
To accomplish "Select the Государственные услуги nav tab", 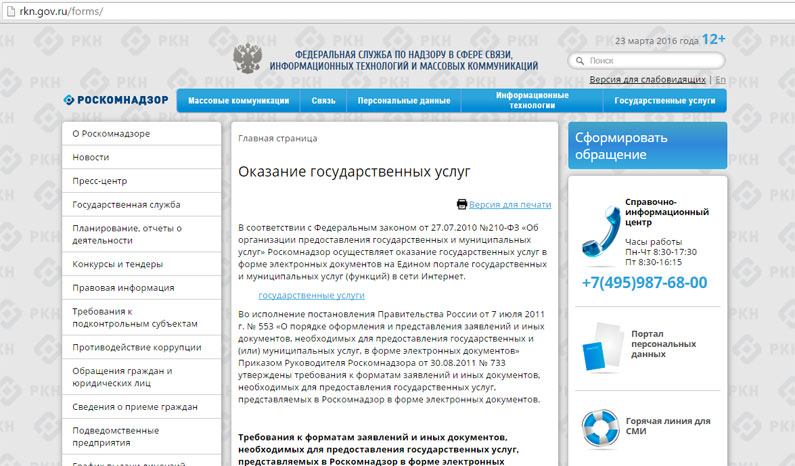I will tap(665, 101).
